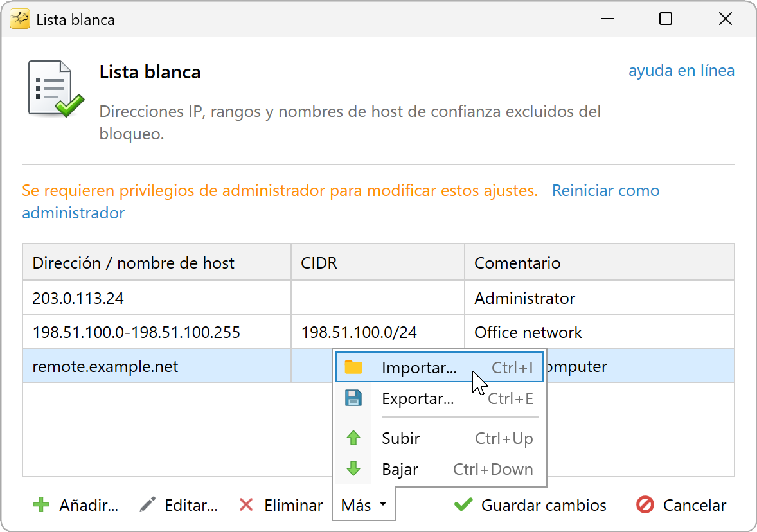This screenshot has height=532, width=757.
Task: Select the 203.0.113.24 address cell
Action: pyautogui.click(x=157, y=298)
